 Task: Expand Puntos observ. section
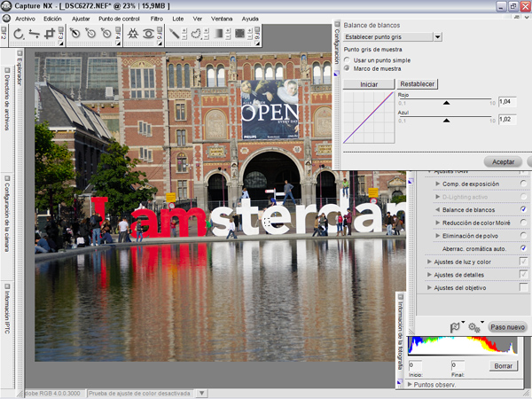coord(410,385)
